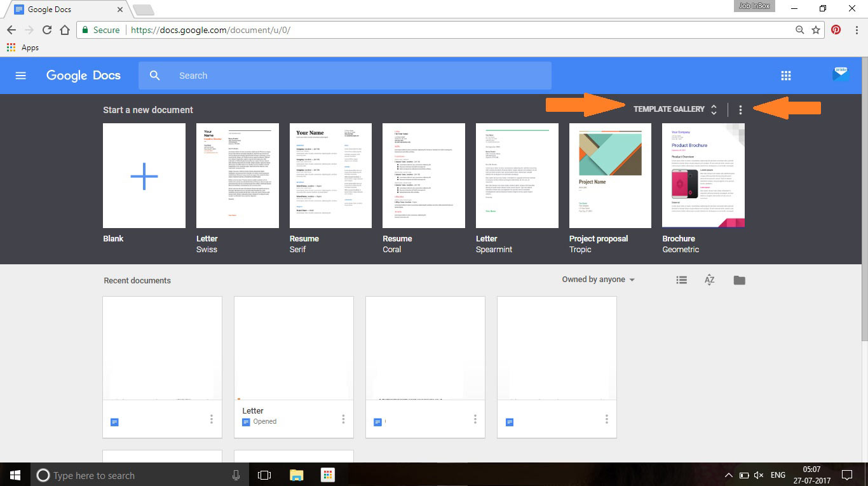
Task: Open the Google apps grid
Action: [x=785, y=76]
